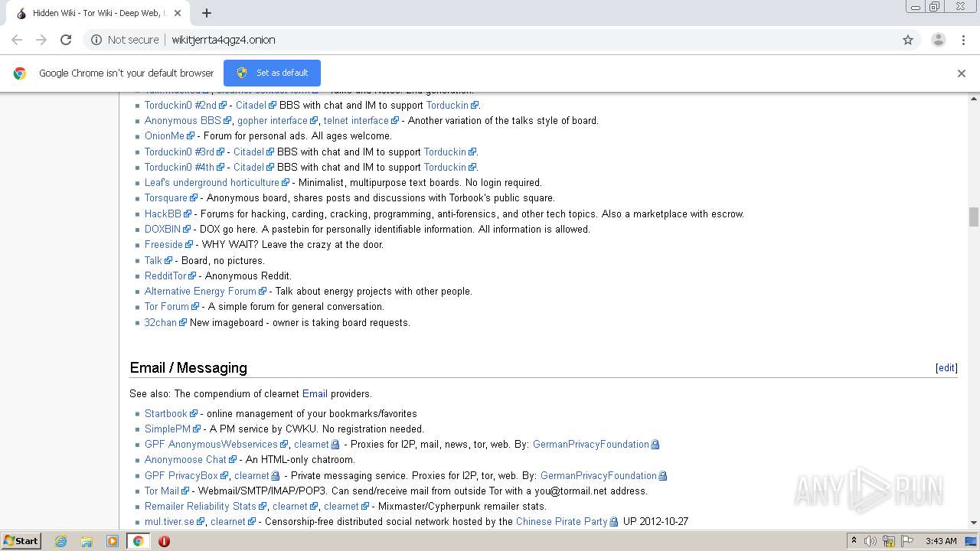Launch Internet Explorer from the taskbar
980x551 pixels.
61,541
